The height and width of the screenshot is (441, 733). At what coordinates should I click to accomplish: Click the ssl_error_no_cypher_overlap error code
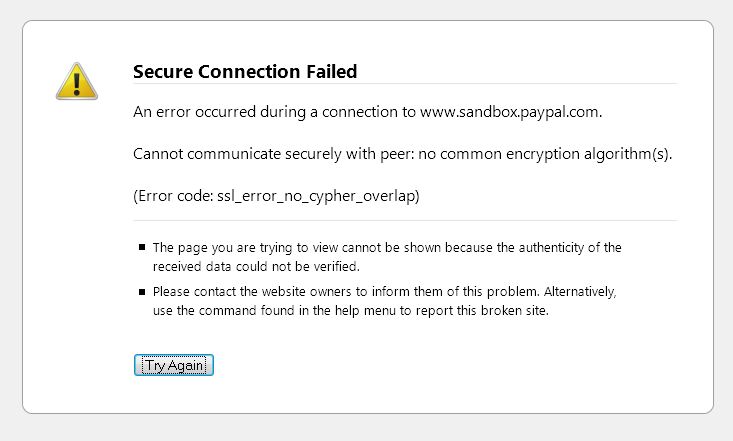click(317, 195)
